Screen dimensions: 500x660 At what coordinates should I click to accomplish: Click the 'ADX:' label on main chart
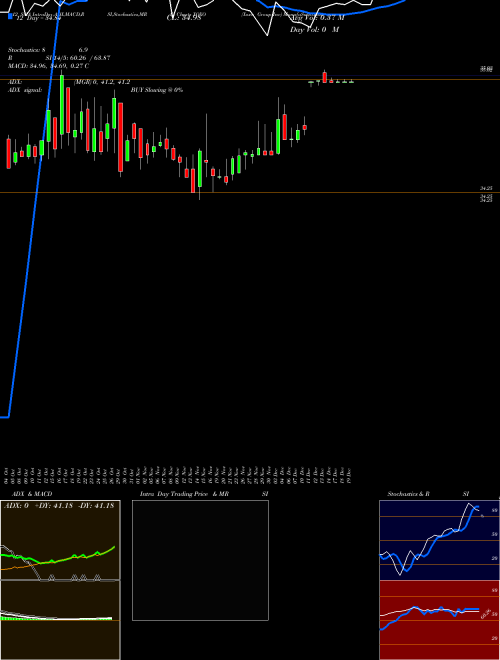[15, 82]
